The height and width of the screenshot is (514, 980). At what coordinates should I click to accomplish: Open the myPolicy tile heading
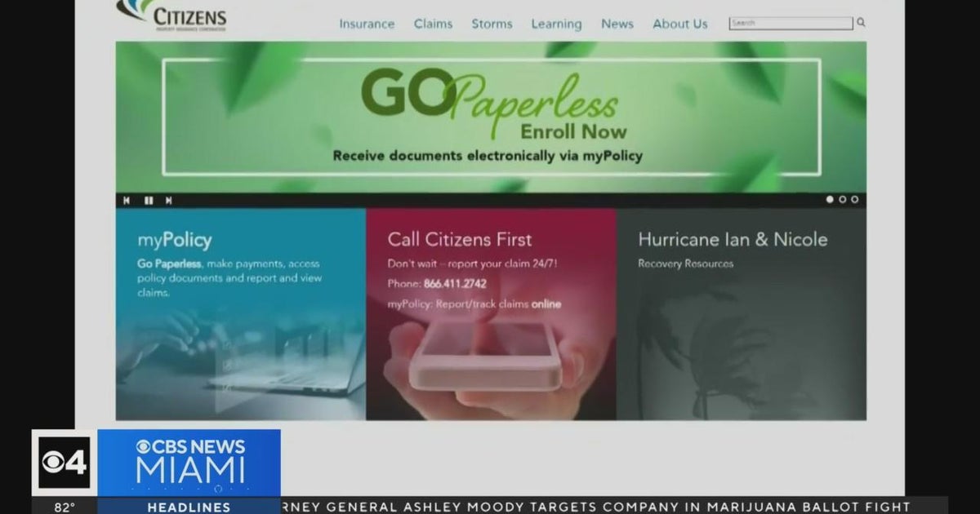174,240
